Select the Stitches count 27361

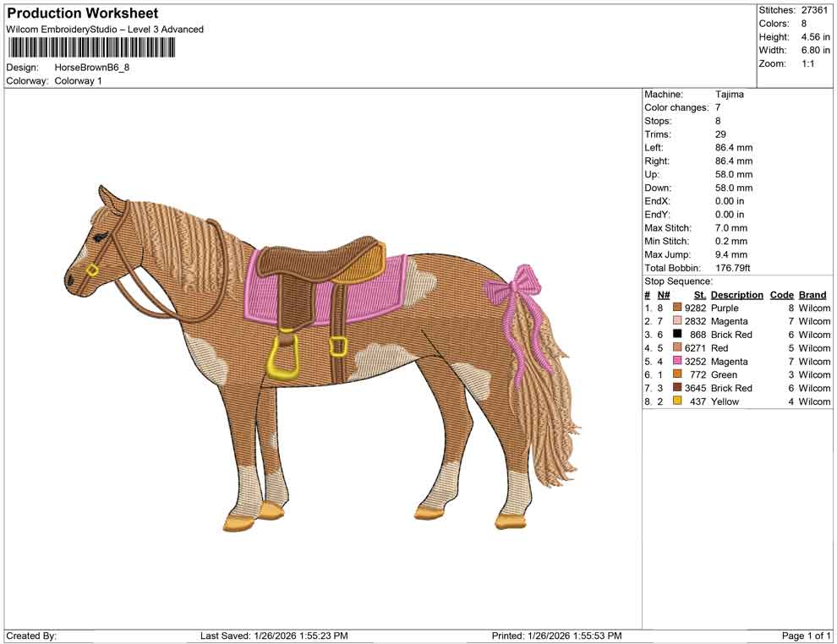pyautogui.click(x=817, y=11)
